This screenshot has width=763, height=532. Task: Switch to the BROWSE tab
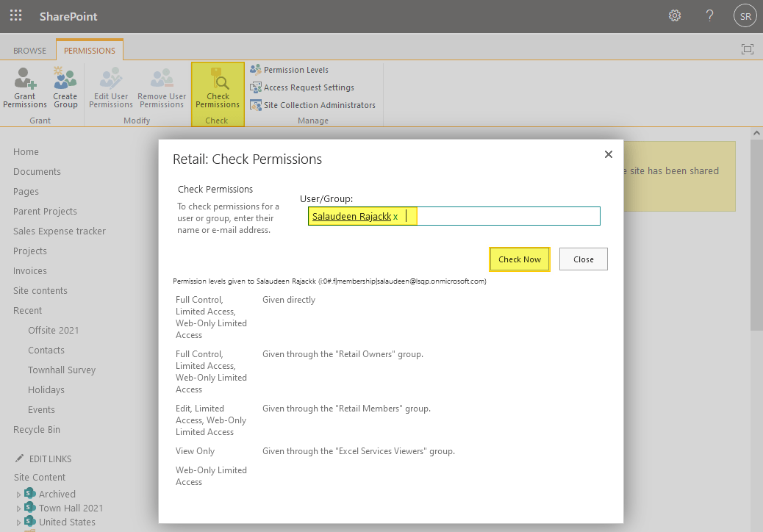29,50
